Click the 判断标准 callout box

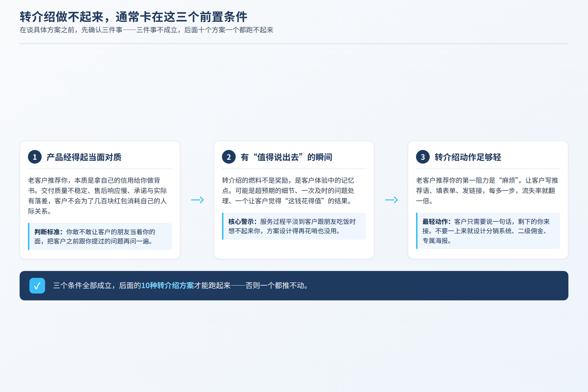click(x=100, y=236)
